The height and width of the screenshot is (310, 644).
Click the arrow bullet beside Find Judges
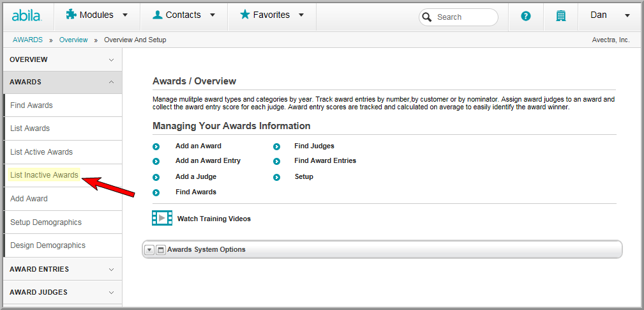[x=276, y=147]
